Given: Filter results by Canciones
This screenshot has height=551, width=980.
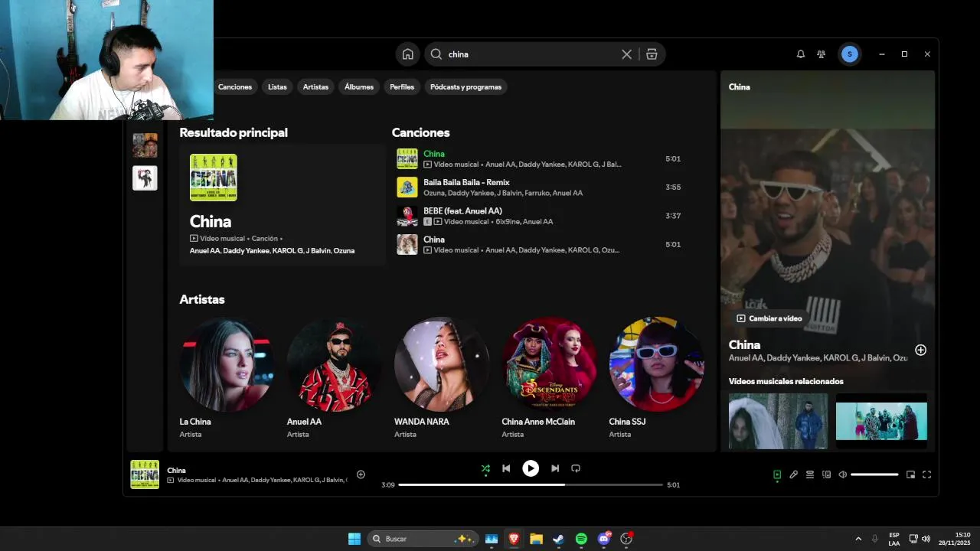Looking at the screenshot, I should click(x=235, y=87).
